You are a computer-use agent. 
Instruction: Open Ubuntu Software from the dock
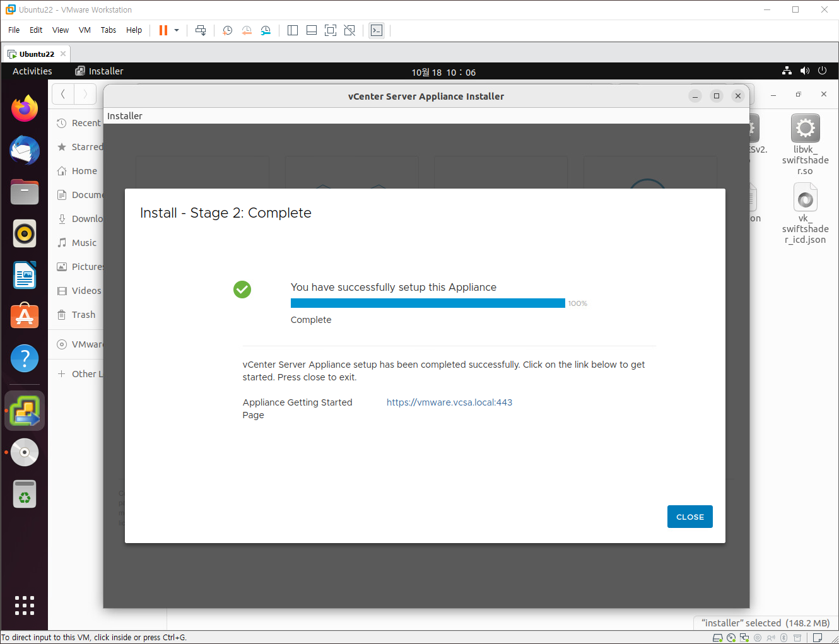click(25, 317)
